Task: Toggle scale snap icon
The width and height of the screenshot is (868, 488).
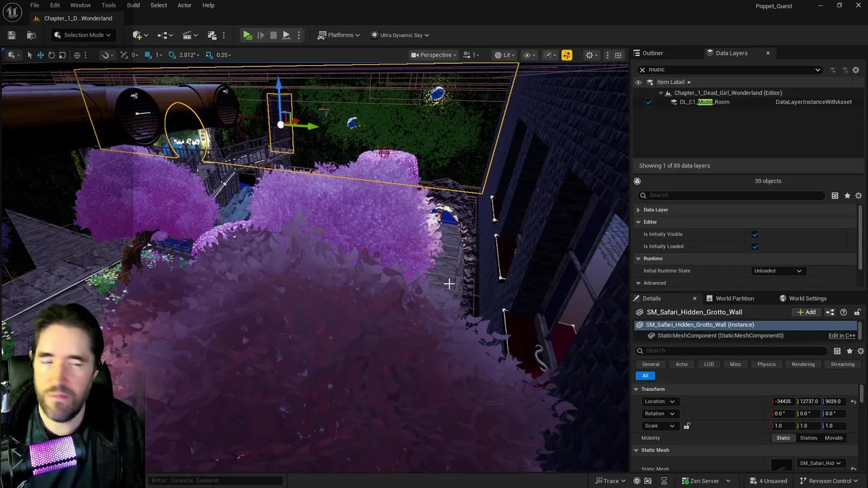Action: click(209, 55)
